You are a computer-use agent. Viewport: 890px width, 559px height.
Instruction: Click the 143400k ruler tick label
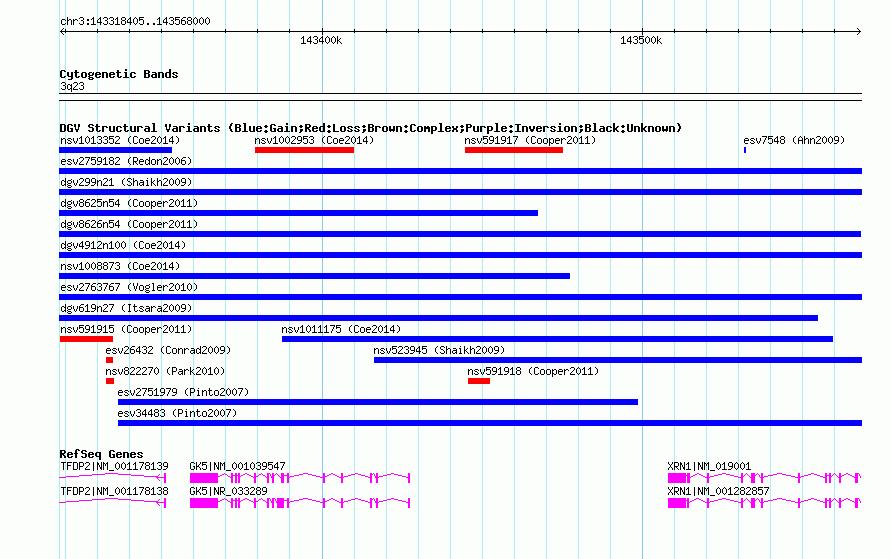321,40
